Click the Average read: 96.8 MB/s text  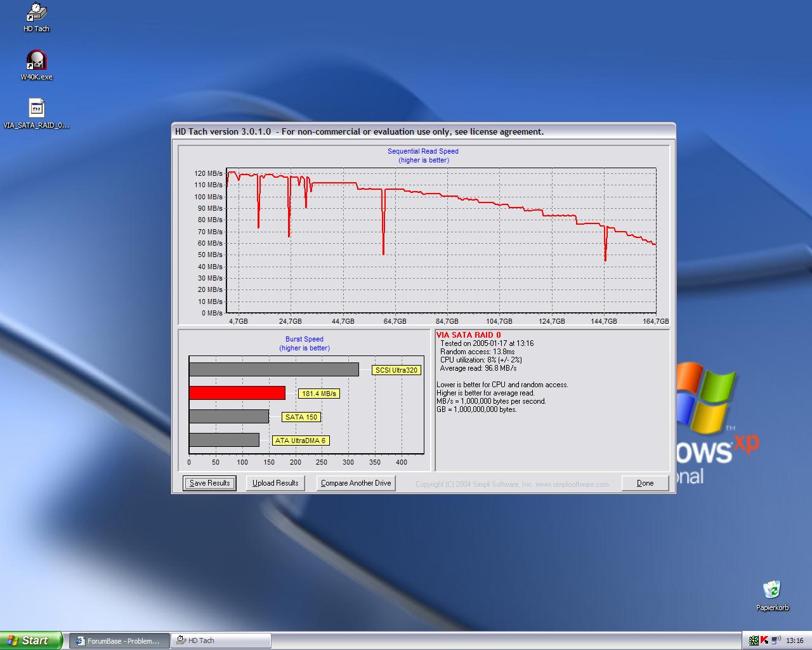pos(478,368)
